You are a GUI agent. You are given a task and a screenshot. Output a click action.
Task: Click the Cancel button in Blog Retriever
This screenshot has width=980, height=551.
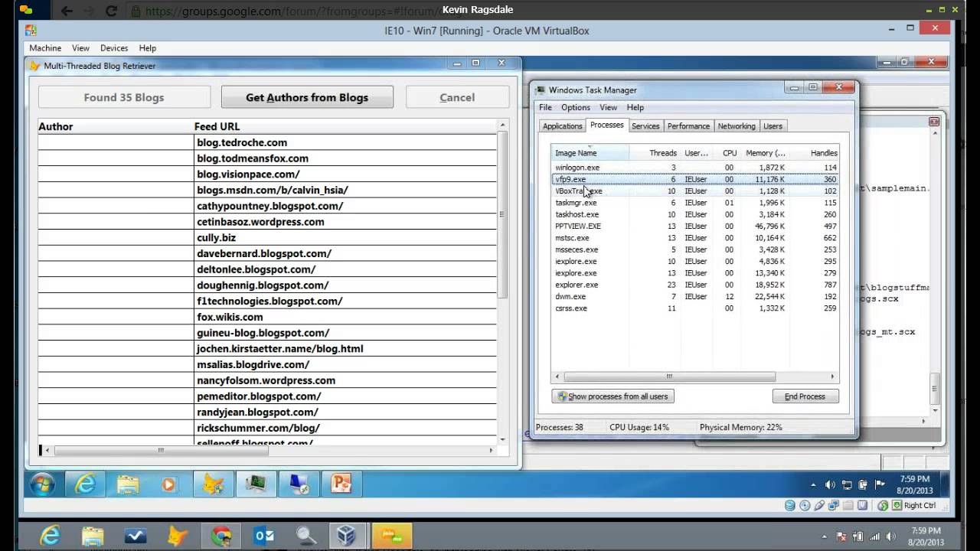click(457, 97)
